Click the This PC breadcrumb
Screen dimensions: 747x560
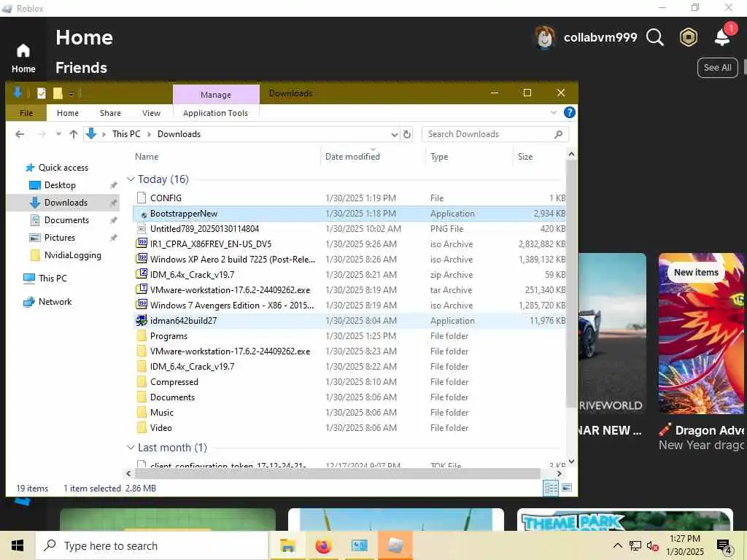pyautogui.click(x=126, y=134)
